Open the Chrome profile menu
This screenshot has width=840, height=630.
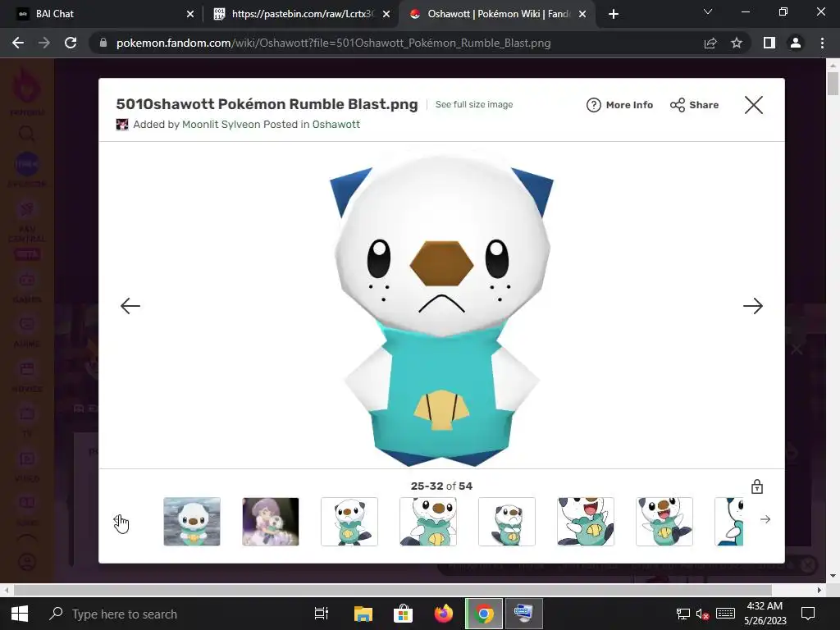796,43
